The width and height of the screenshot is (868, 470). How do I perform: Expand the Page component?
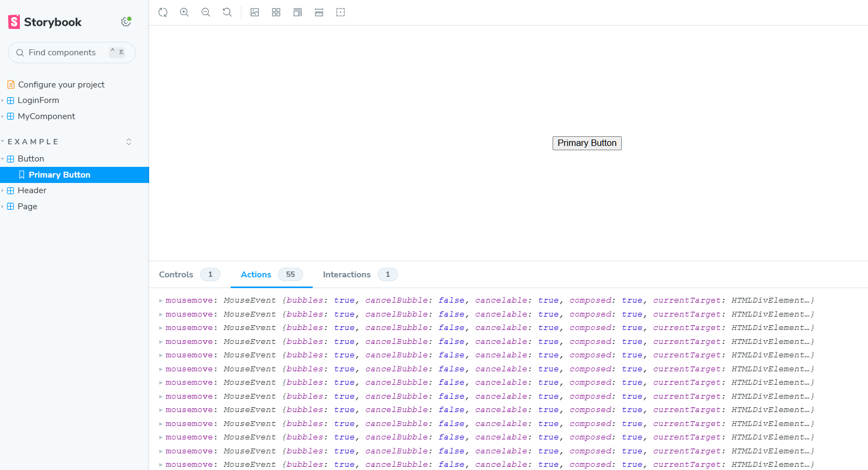pyautogui.click(x=27, y=207)
